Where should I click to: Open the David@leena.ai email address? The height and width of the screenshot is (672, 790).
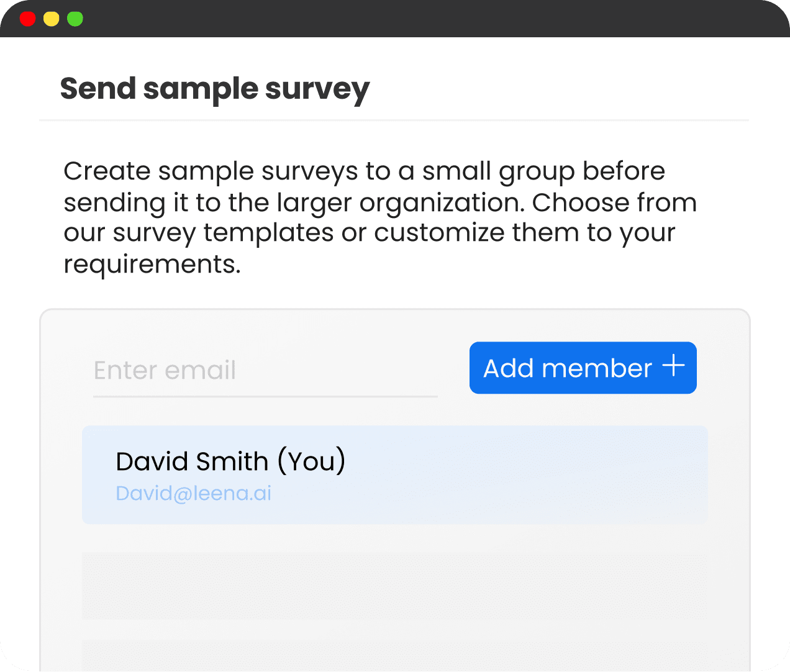[x=193, y=493]
